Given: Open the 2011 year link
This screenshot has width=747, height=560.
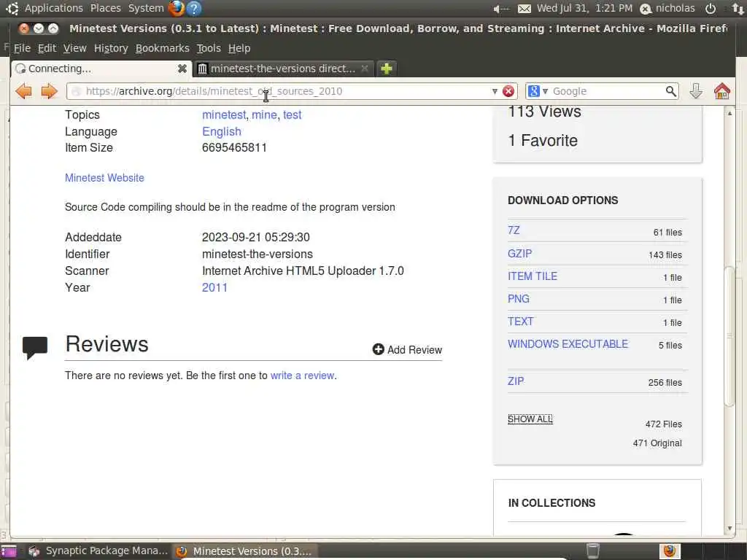Looking at the screenshot, I should click(214, 287).
